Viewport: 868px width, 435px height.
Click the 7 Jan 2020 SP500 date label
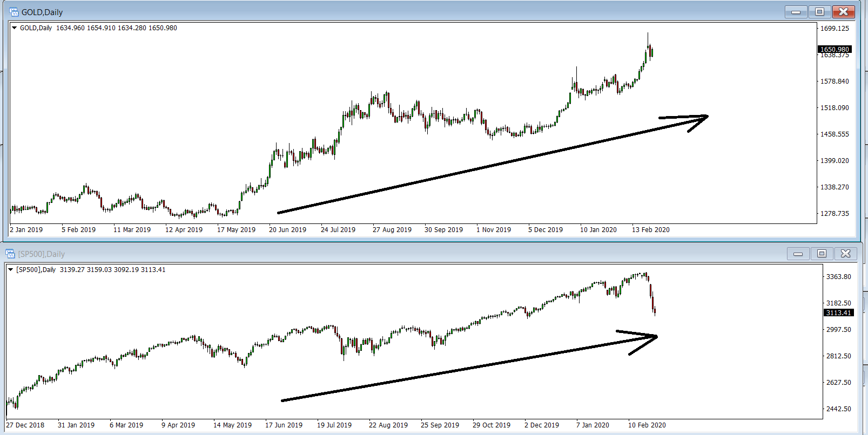coord(593,425)
